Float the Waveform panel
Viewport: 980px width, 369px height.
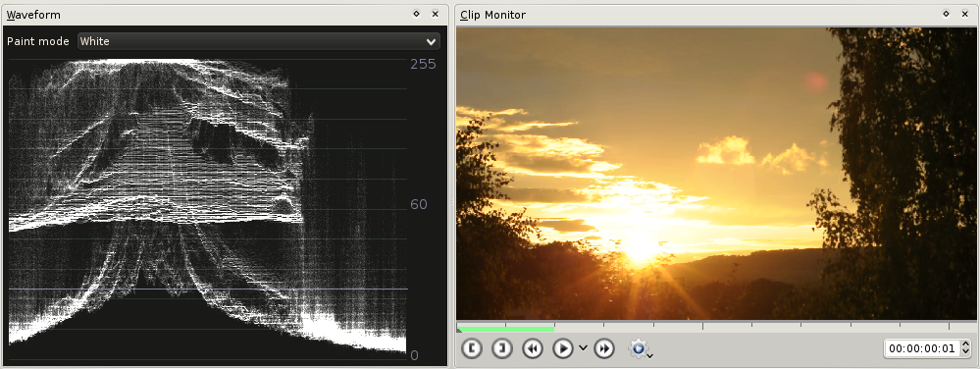(416, 14)
